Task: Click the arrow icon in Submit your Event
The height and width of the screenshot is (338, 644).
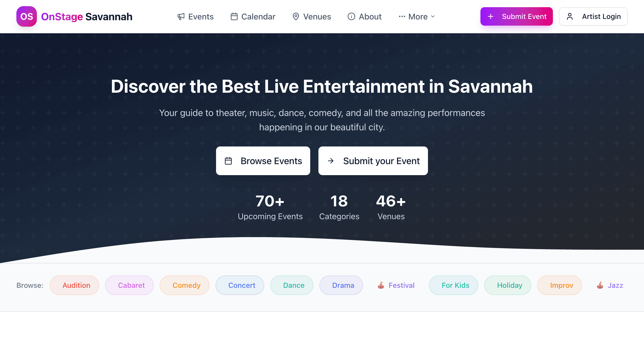Action: pyautogui.click(x=331, y=161)
